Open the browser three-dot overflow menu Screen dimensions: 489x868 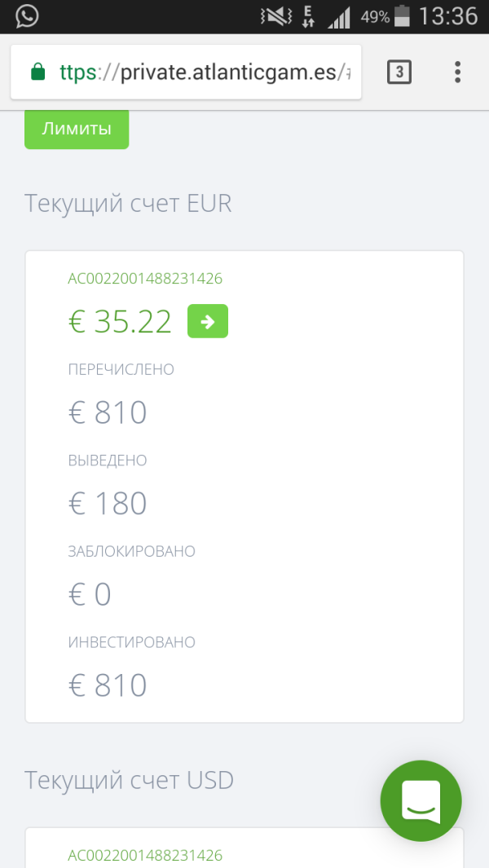(x=457, y=73)
